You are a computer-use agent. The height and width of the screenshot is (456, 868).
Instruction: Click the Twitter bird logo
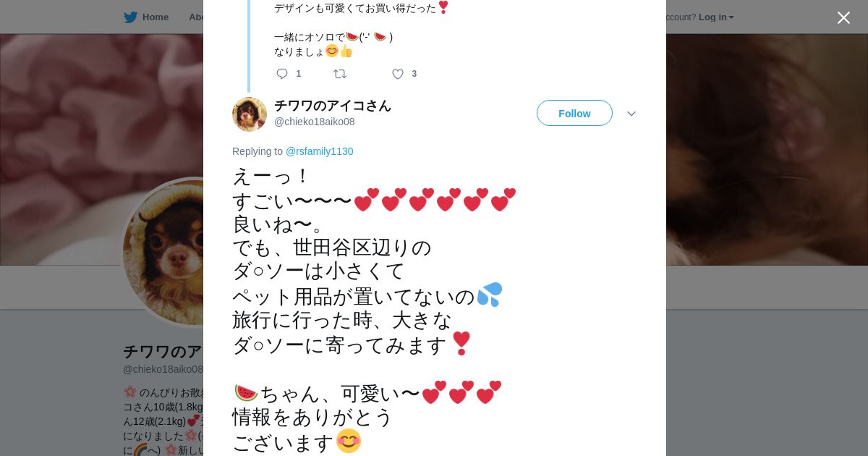click(130, 17)
